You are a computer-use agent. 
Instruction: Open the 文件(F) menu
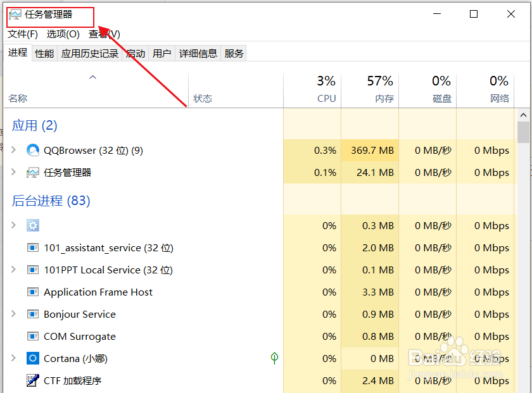(x=23, y=34)
